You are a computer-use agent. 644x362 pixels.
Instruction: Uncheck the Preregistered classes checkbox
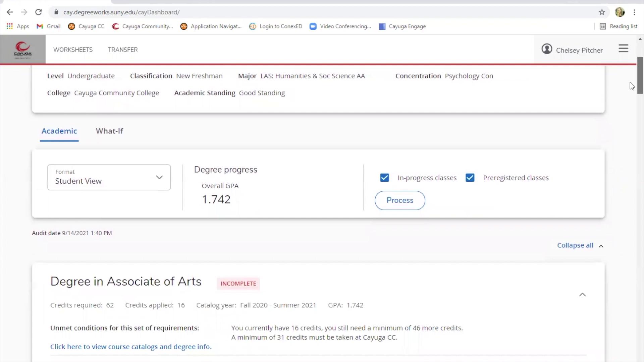click(x=470, y=178)
